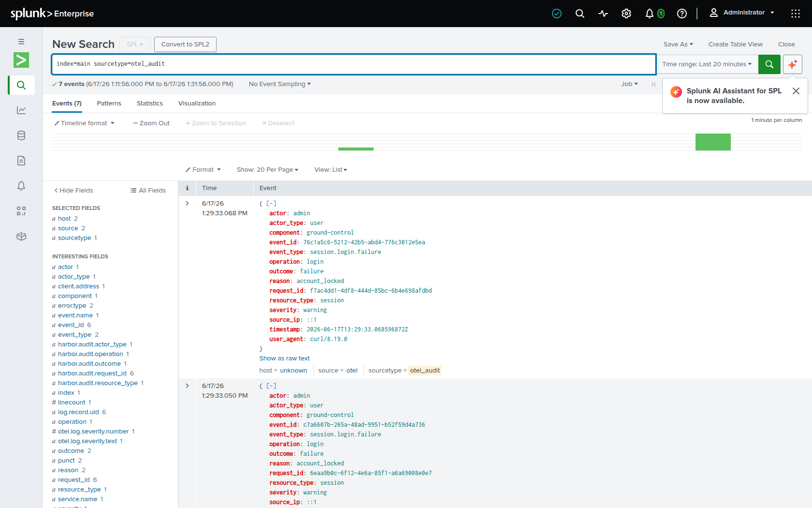This screenshot has width=812, height=508.
Task: Collapse JSON of the first event
Action: pyautogui.click(x=272, y=204)
